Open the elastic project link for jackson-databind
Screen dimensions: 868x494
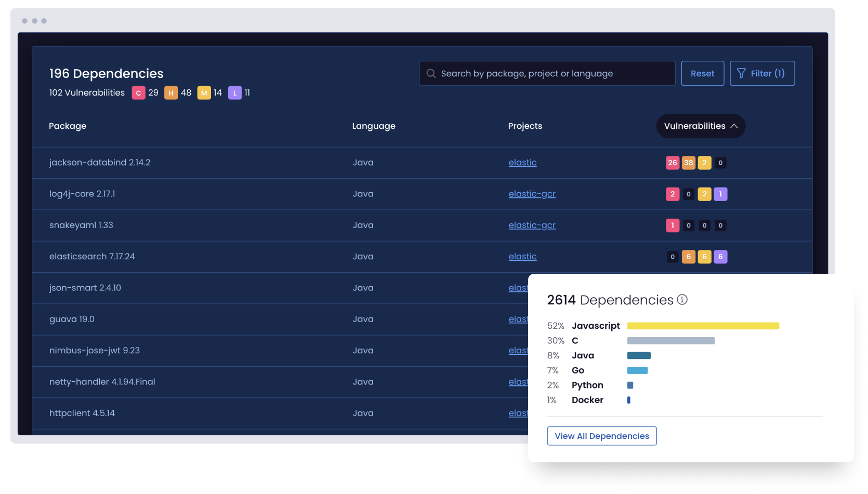coord(522,163)
